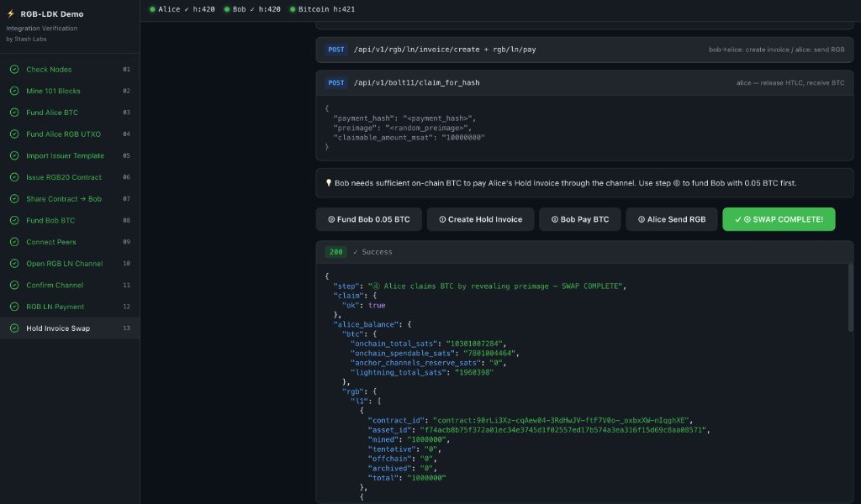Click the check icon beside Hold Invoice Swap
Image resolution: width=861 pixels, height=504 pixels.
14,328
